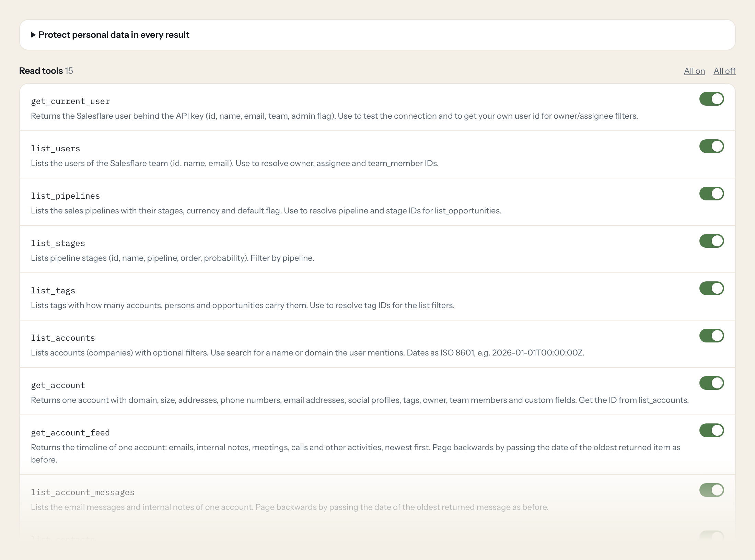Image resolution: width=755 pixels, height=560 pixels.
Task: Toggle get_account_feed tool off
Action: click(x=711, y=430)
